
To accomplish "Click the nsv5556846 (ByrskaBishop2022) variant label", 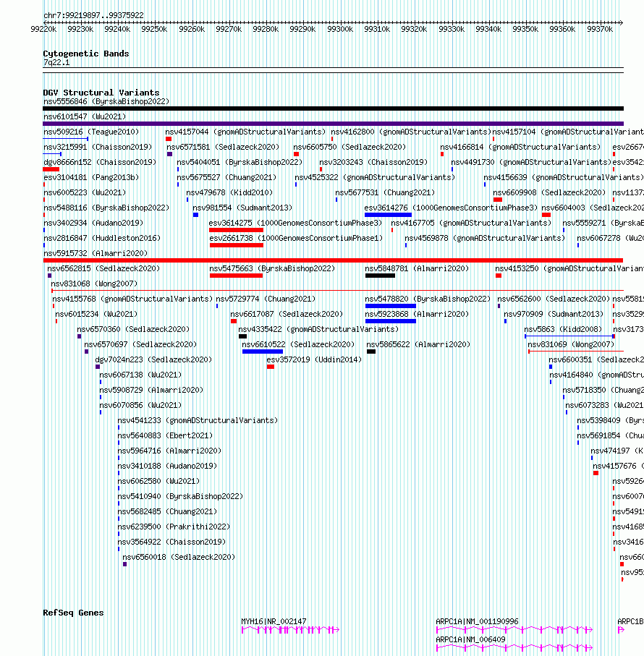I will tap(106, 102).
